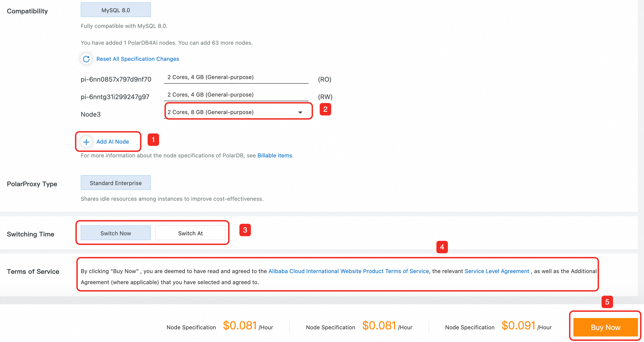Click the reset circular arrow icon
The image size is (644, 342).
(x=86, y=59)
